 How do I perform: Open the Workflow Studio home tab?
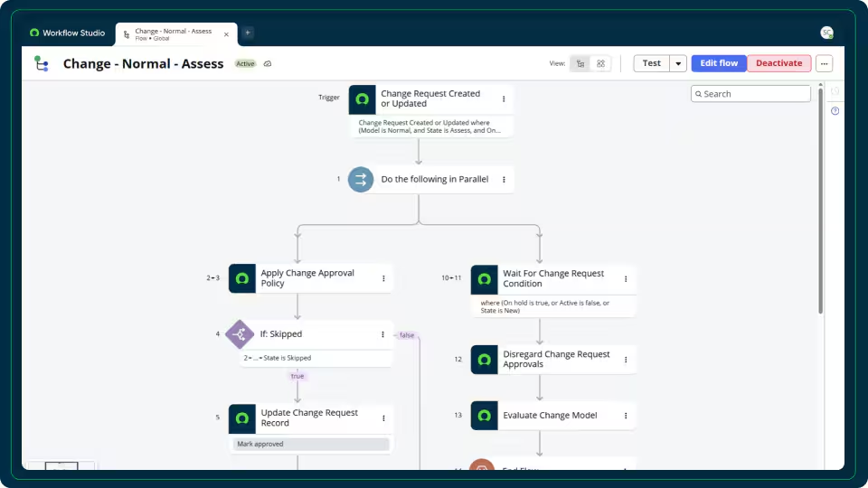pos(67,33)
